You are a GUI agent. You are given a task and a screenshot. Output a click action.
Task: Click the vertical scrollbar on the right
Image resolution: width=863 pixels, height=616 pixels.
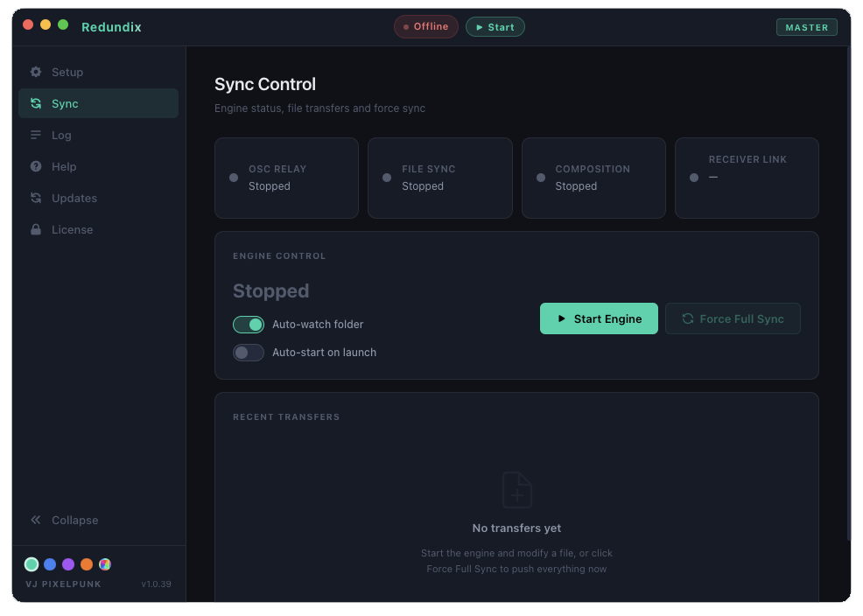(x=849, y=291)
